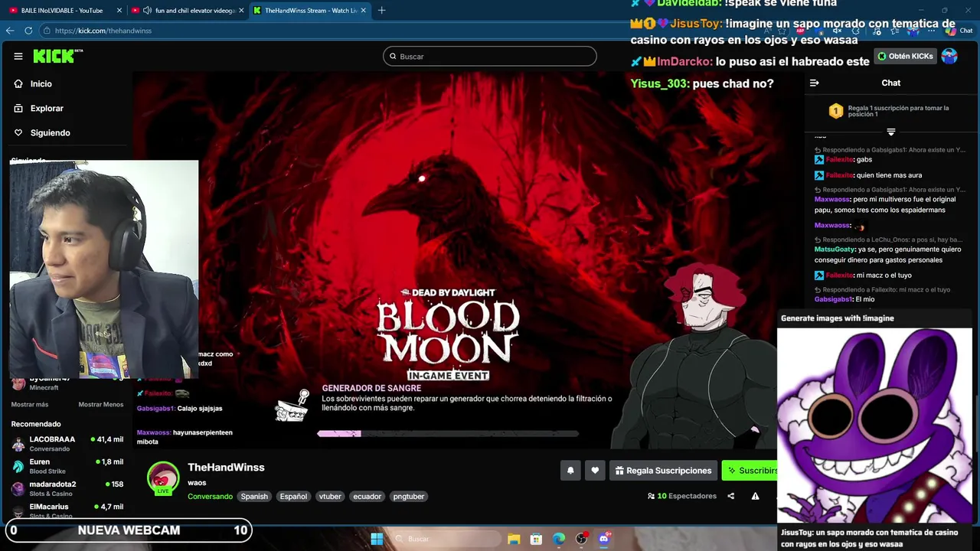Open Siguiendo in the sidebar
This screenshot has width=980, height=551.
pyautogui.click(x=50, y=133)
